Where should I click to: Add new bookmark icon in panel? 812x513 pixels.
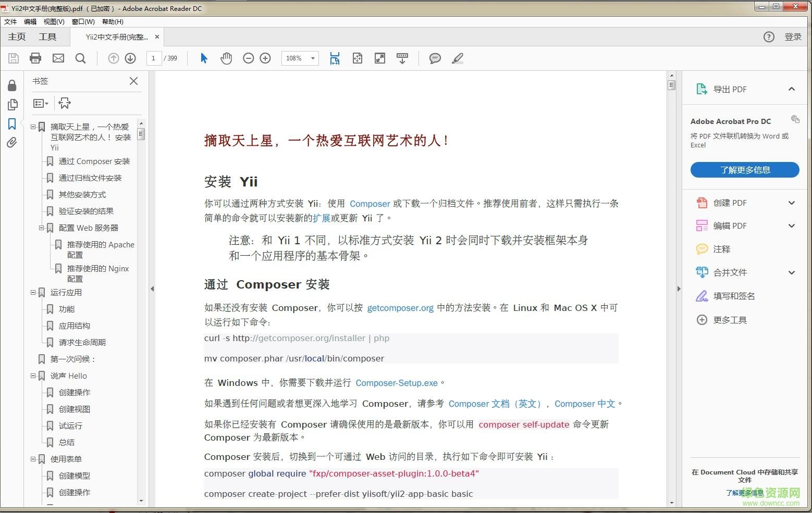(x=65, y=103)
